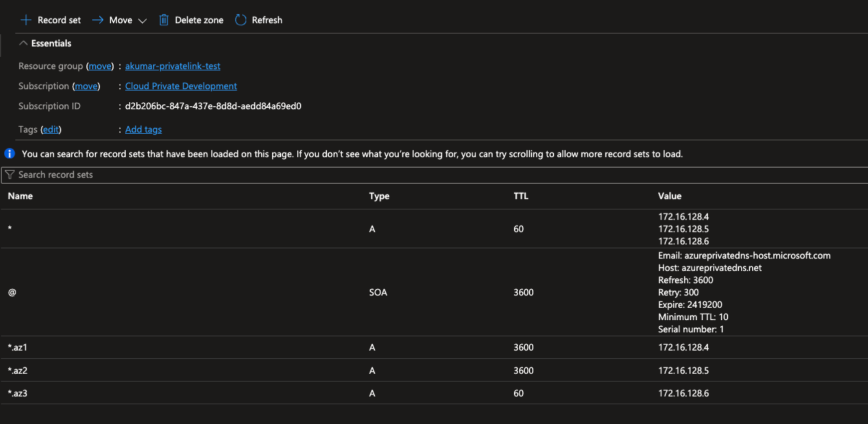Click the Value column header

[x=669, y=196]
